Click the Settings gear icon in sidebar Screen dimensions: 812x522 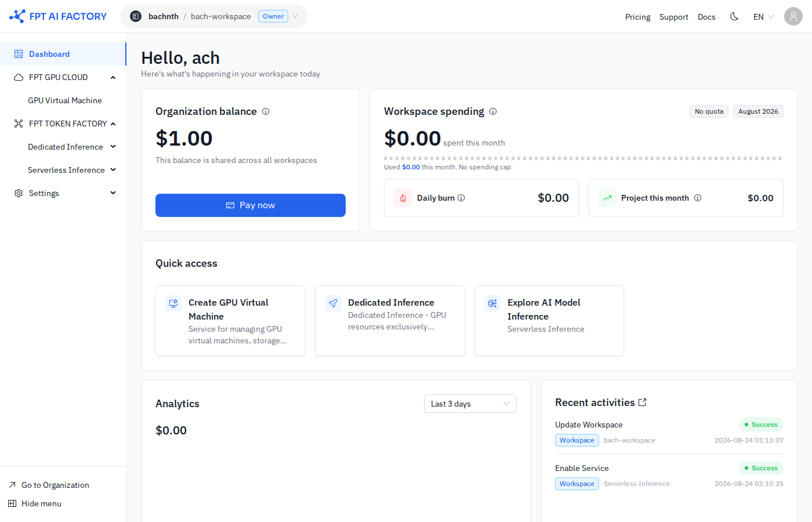click(19, 193)
